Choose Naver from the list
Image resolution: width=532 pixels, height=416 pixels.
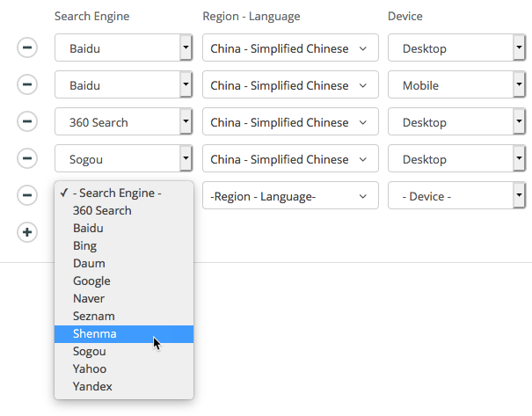pos(89,298)
